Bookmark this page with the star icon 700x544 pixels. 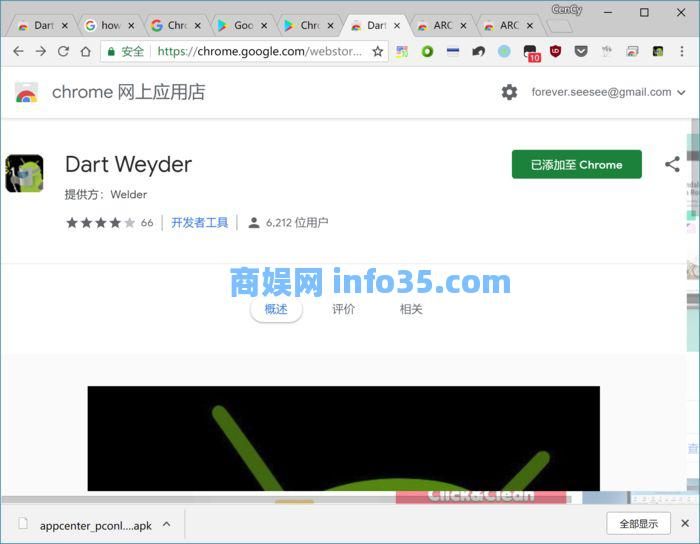(x=377, y=51)
